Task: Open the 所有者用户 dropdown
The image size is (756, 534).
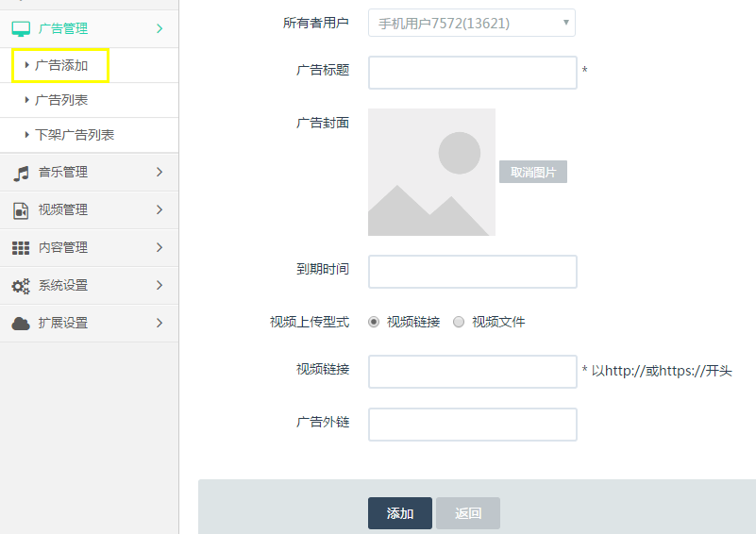Action: [471, 23]
